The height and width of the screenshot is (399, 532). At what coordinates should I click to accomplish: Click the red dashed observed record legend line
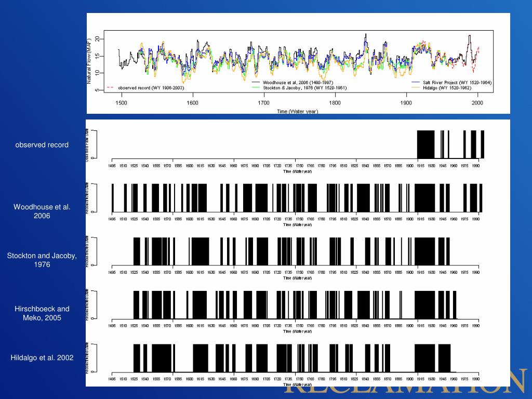[x=110, y=88]
